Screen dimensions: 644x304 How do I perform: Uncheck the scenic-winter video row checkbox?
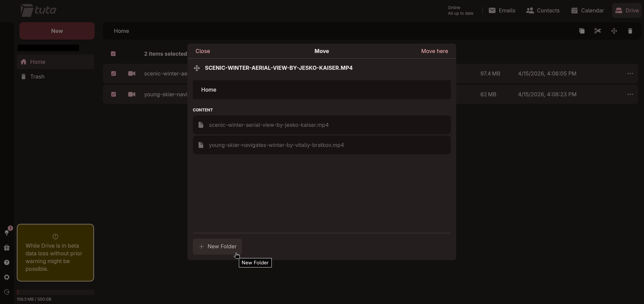114,73
